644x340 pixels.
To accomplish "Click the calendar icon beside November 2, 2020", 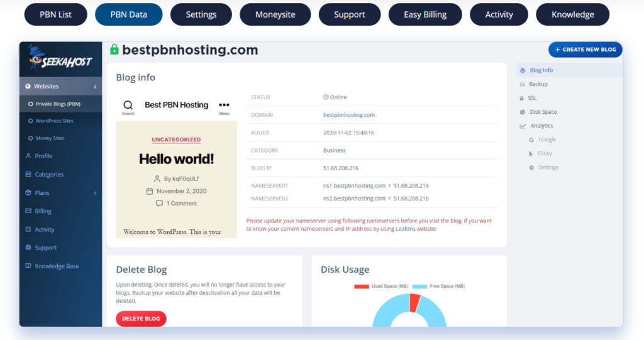I will point(150,191).
